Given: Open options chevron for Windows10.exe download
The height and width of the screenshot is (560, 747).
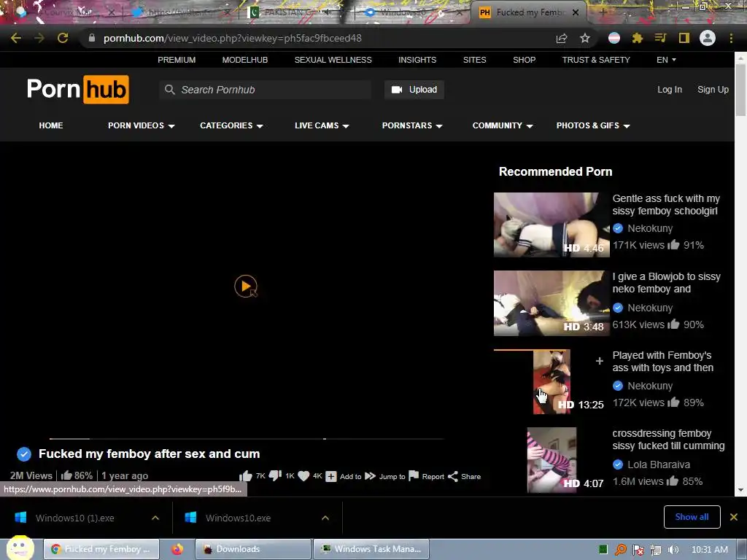Looking at the screenshot, I should [325, 518].
